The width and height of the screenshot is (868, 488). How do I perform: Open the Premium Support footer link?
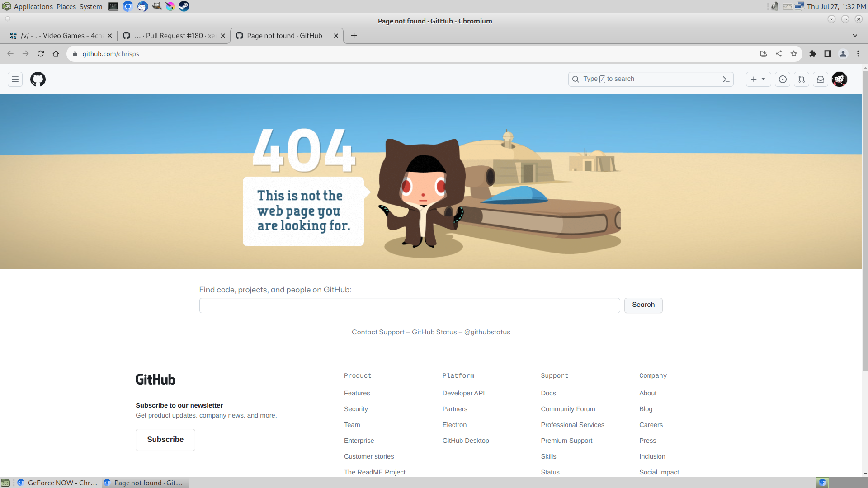566,441
